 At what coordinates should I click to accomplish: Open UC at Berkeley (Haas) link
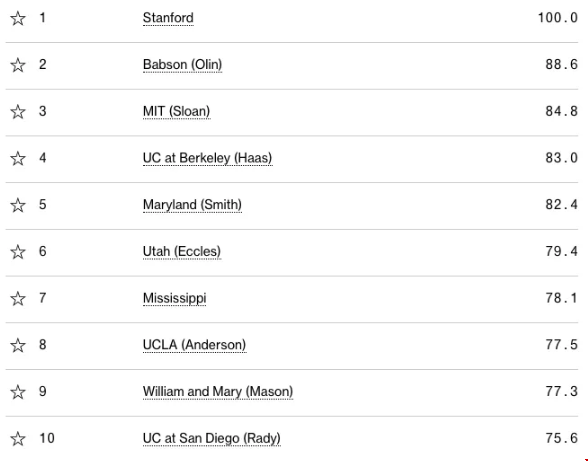(x=207, y=158)
